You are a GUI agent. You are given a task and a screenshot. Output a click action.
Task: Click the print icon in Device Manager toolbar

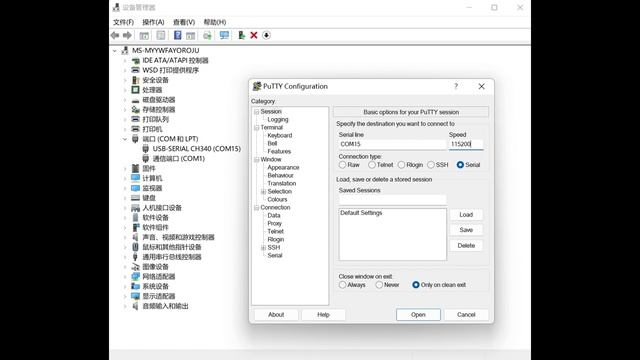pos(207,36)
